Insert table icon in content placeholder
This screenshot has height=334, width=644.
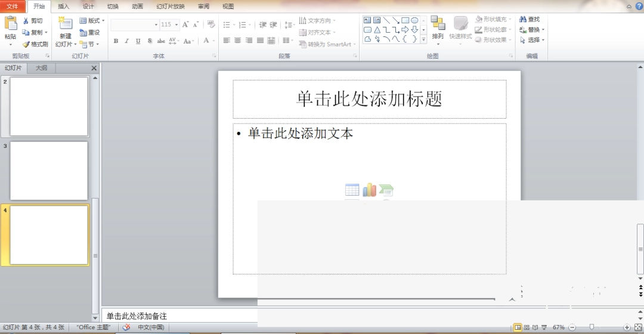tap(352, 190)
